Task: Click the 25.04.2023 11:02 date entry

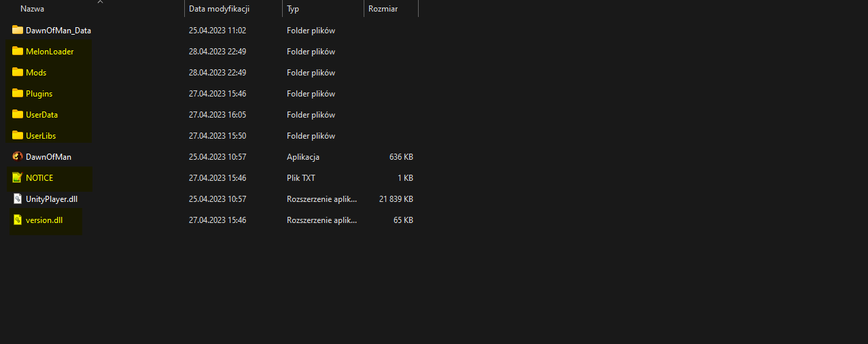Action: coord(218,31)
